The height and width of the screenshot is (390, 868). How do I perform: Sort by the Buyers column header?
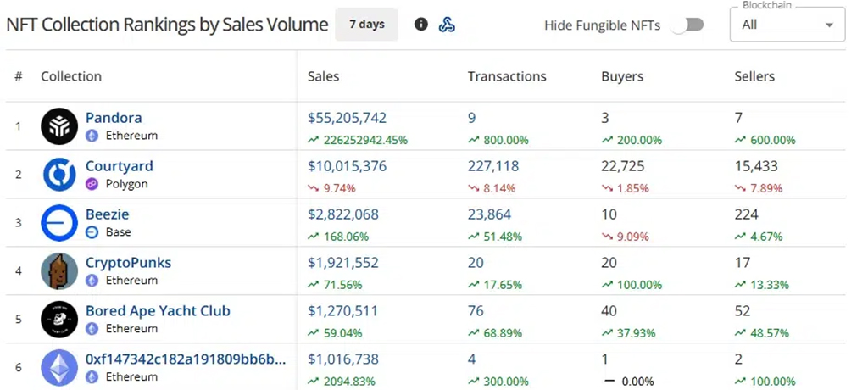coord(622,76)
